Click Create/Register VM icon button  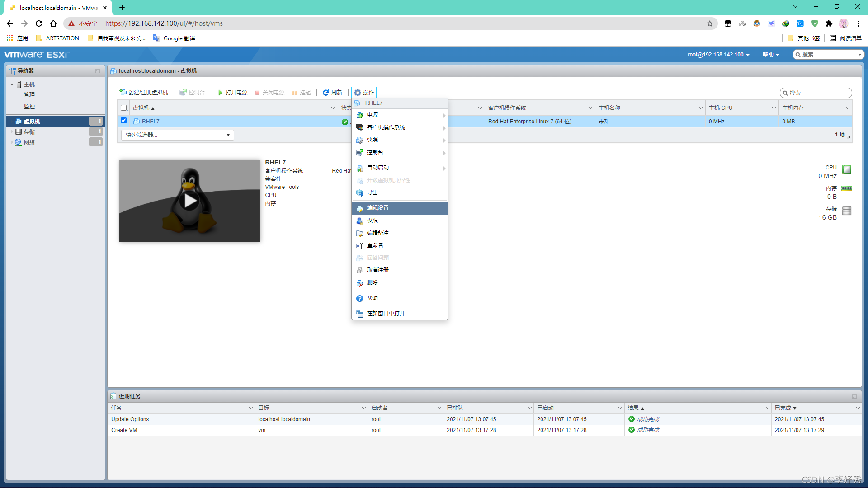click(143, 93)
